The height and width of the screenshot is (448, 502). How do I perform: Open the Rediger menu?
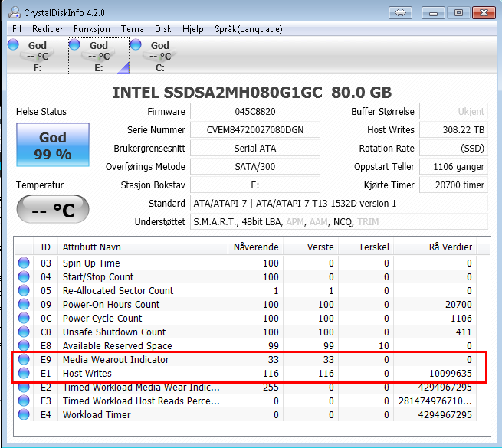[48, 29]
